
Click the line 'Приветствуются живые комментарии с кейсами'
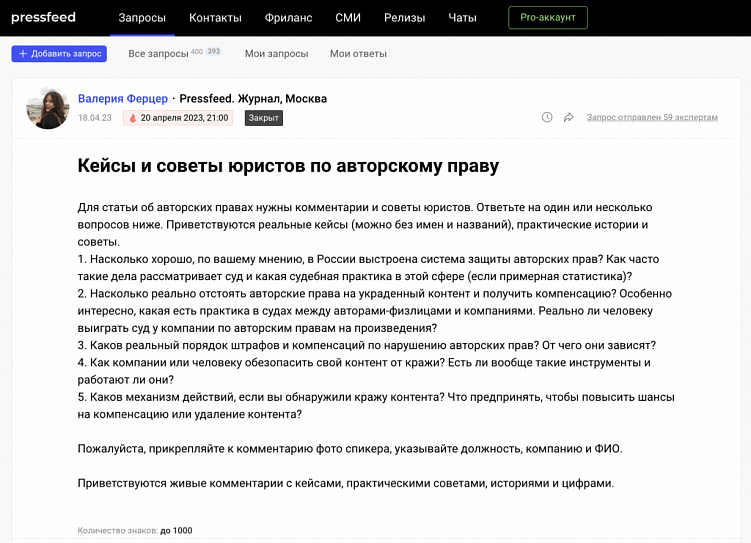(x=345, y=483)
